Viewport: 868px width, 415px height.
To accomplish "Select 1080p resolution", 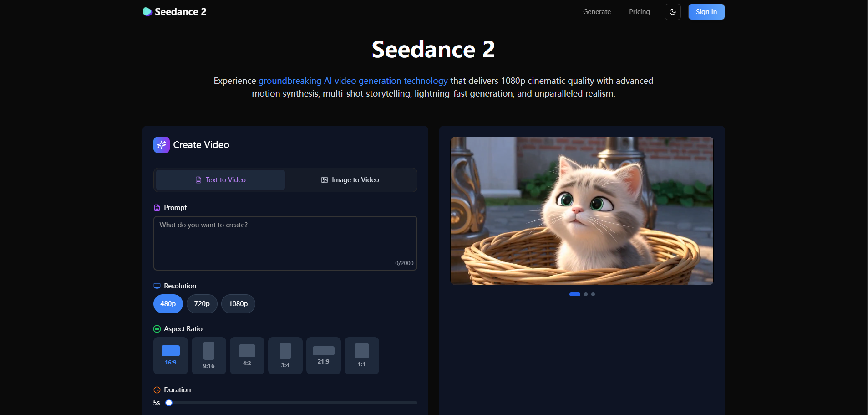I will (x=238, y=304).
